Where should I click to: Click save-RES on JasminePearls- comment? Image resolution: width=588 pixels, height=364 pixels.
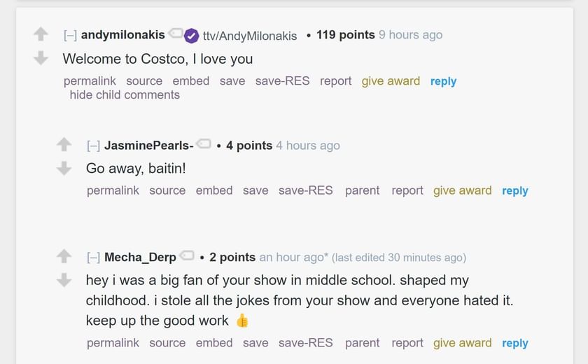[x=305, y=190]
